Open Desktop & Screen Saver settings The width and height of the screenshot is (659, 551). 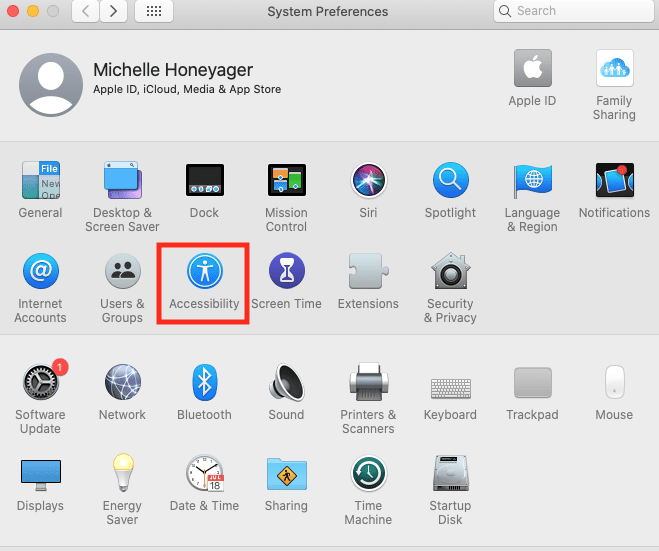point(122,181)
